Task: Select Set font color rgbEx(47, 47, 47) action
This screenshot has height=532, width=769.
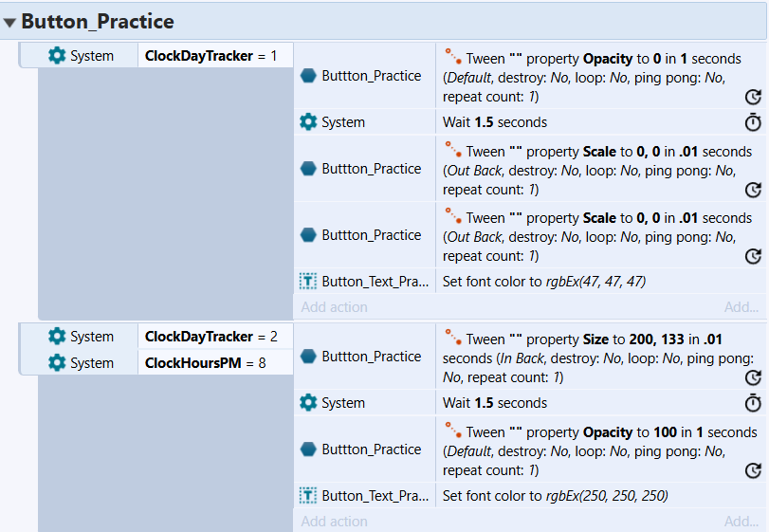Action: [x=601, y=282]
